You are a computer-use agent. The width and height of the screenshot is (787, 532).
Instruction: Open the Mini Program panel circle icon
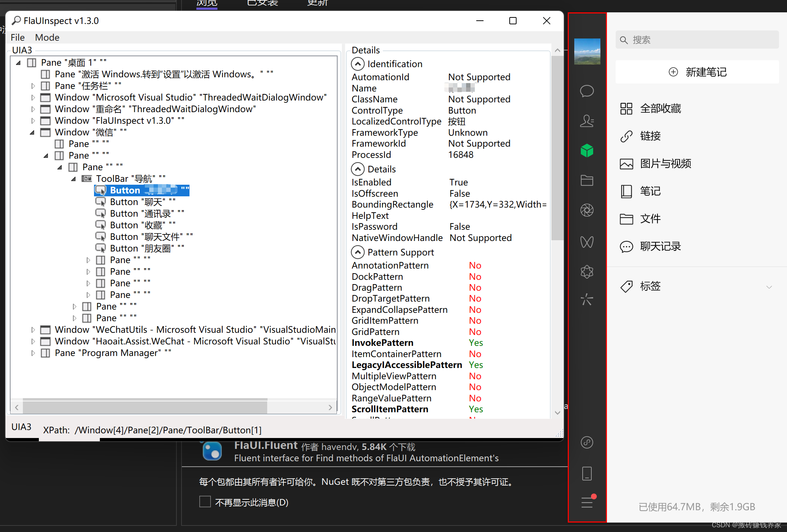(587, 442)
